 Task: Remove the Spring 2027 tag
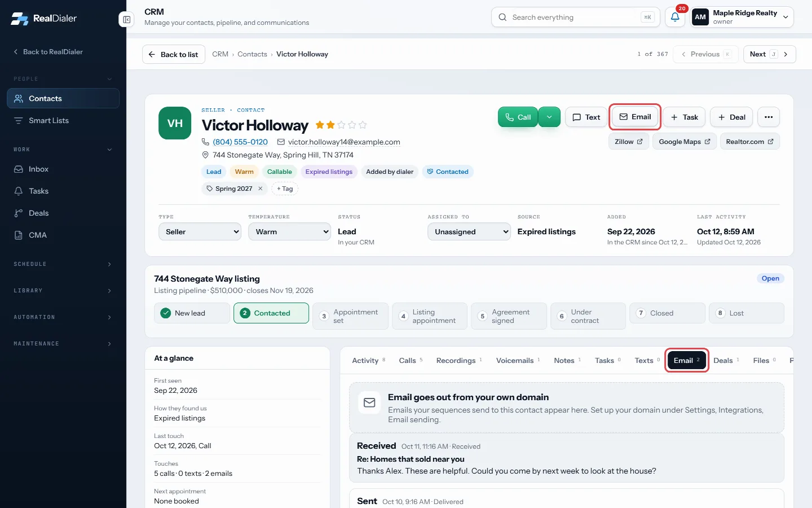click(x=261, y=189)
